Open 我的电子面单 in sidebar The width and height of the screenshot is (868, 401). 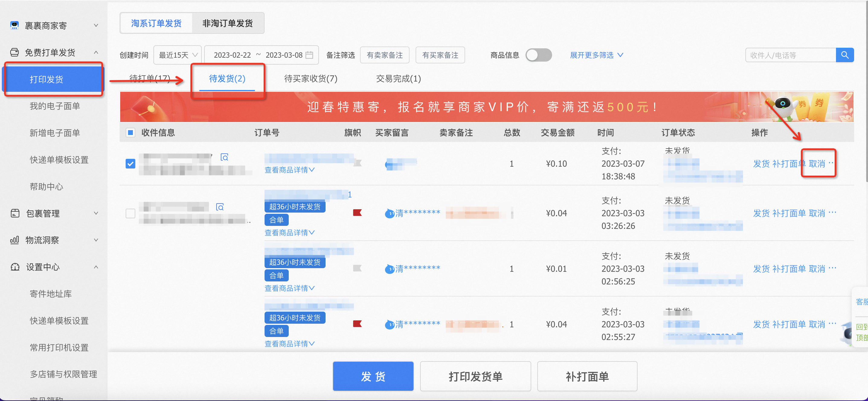point(55,106)
